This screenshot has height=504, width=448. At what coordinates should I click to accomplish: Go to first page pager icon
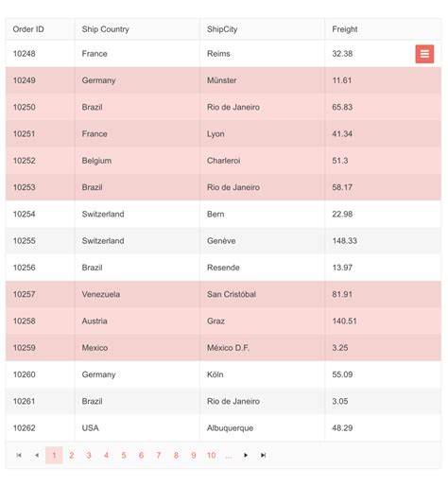[19, 455]
